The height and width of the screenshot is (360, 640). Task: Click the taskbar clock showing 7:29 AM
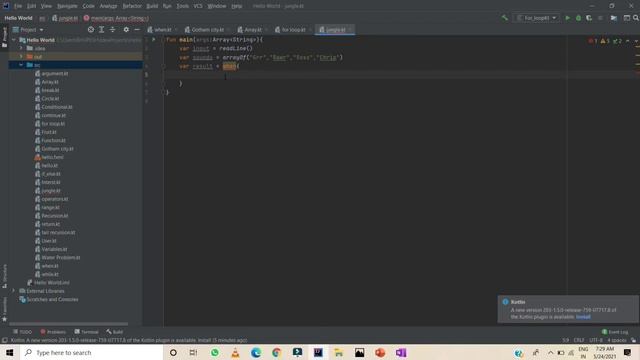[604, 352]
